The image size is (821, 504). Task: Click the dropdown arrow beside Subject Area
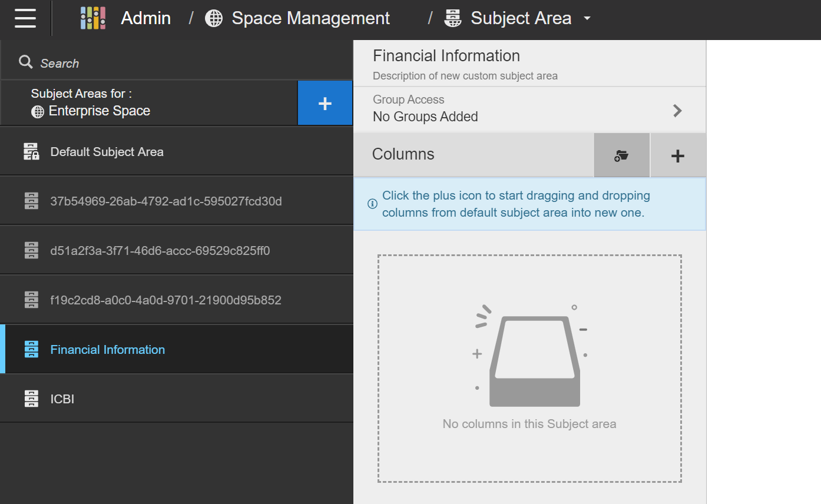pyautogui.click(x=587, y=19)
